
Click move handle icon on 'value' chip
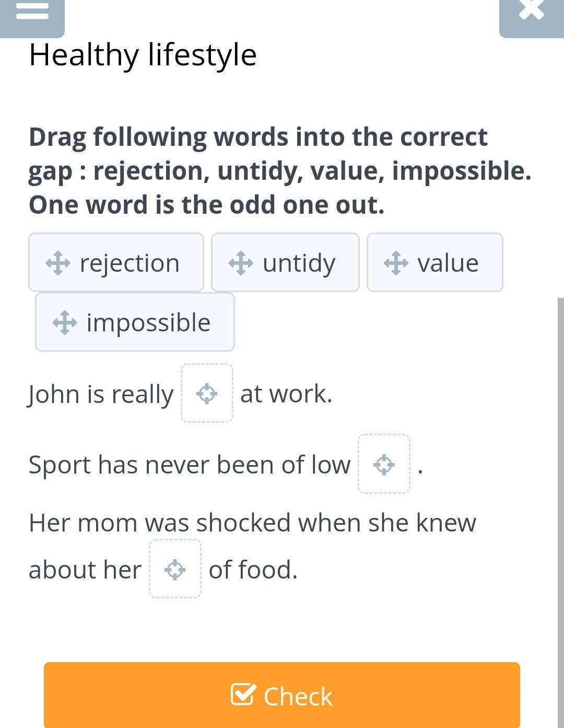tap(396, 263)
